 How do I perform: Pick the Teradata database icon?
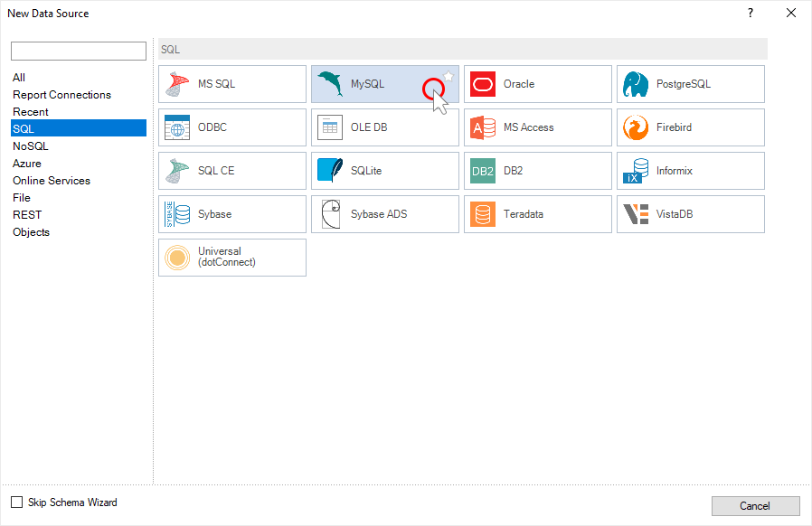[483, 214]
